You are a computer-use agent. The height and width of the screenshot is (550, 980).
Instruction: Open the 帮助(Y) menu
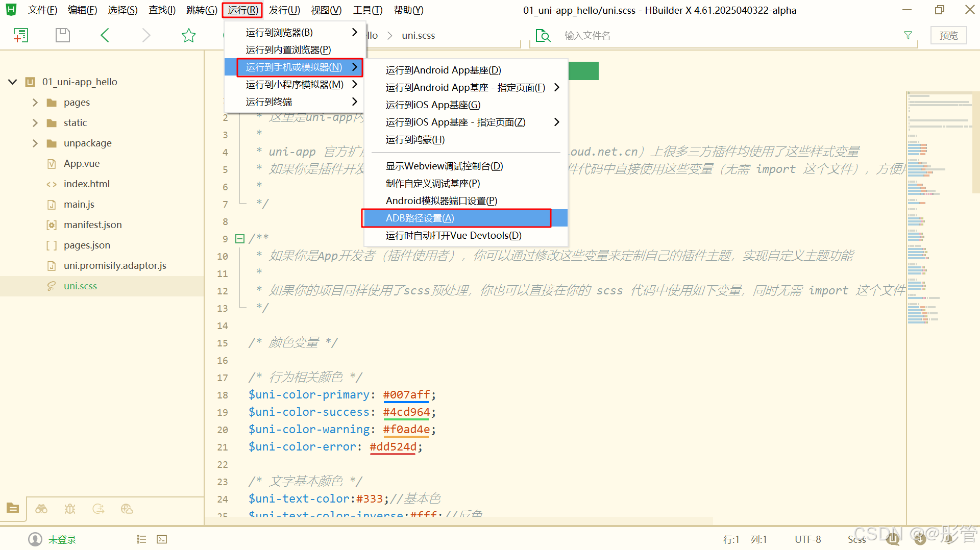408,10
